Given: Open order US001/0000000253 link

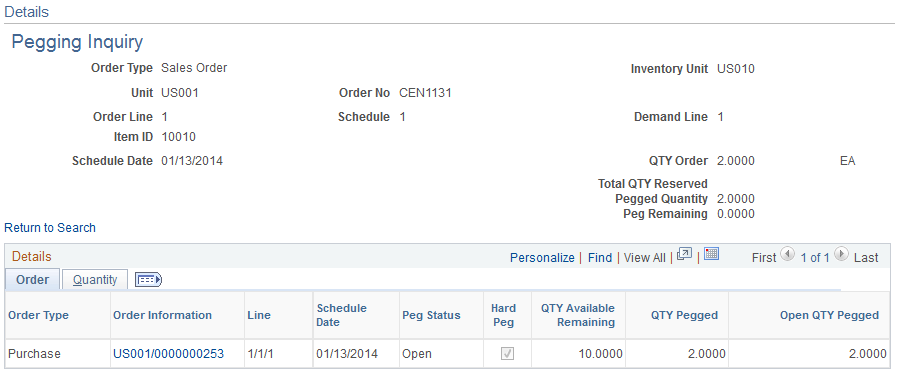Looking at the screenshot, I should (169, 354).
